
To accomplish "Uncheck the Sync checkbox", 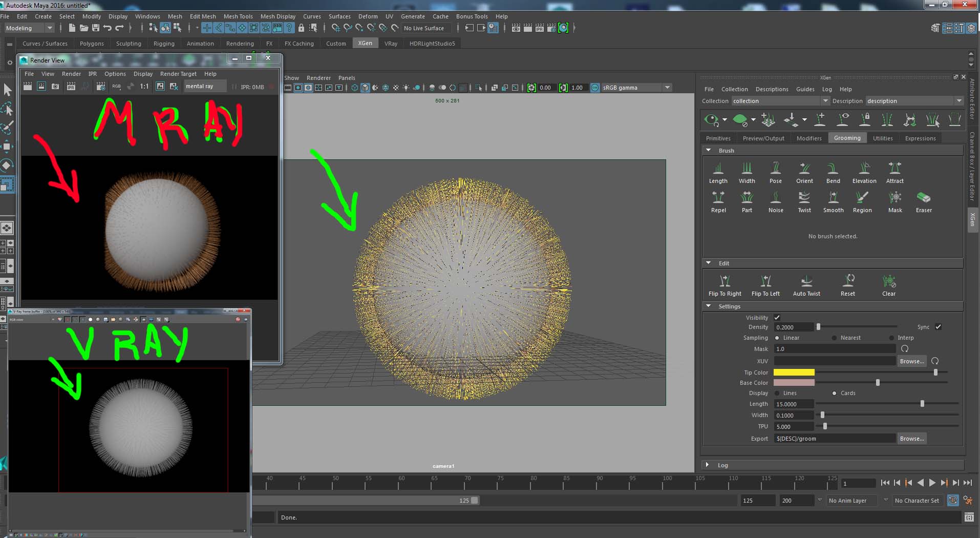I will 938,327.
